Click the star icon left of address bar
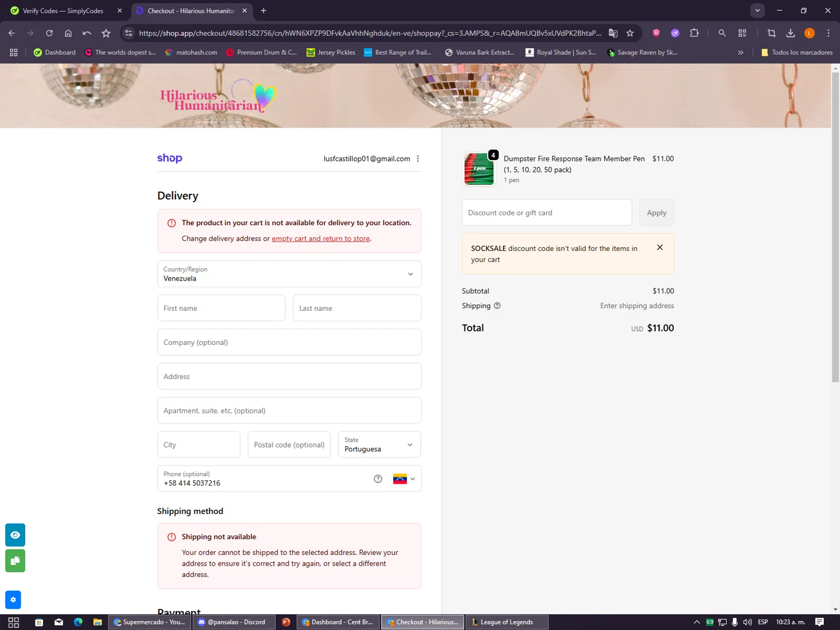840x630 pixels. tap(106, 33)
